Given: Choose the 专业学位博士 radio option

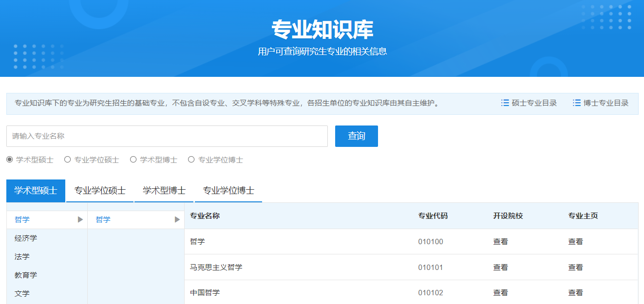Looking at the screenshot, I should [191, 159].
